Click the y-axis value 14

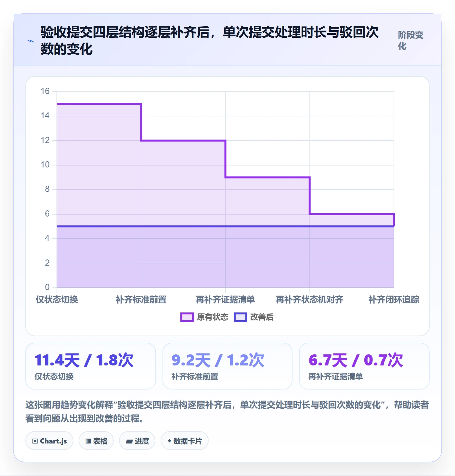click(x=45, y=116)
